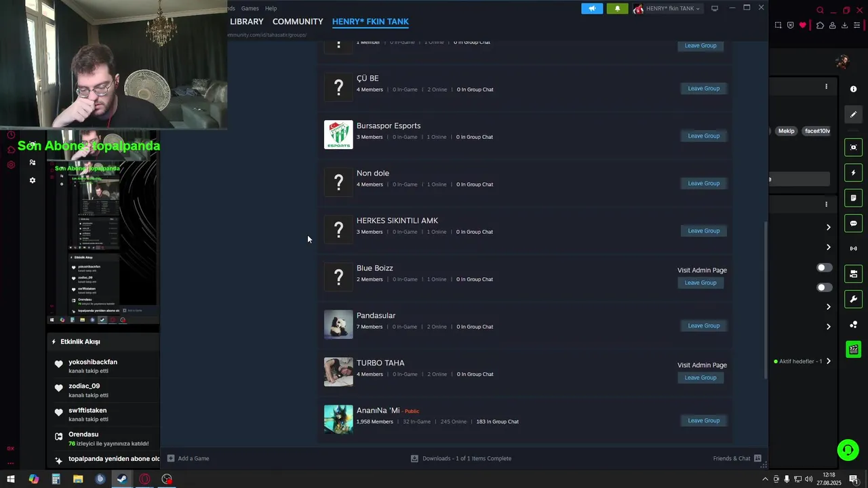Image resolution: width=868 pixels, height=488 pixels.
Task: Click the green clapperboard clips icon
Action: click(853, 350)
